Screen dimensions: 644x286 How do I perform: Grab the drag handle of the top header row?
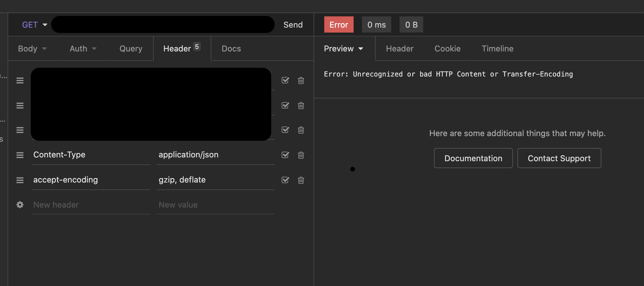[20, 81]
